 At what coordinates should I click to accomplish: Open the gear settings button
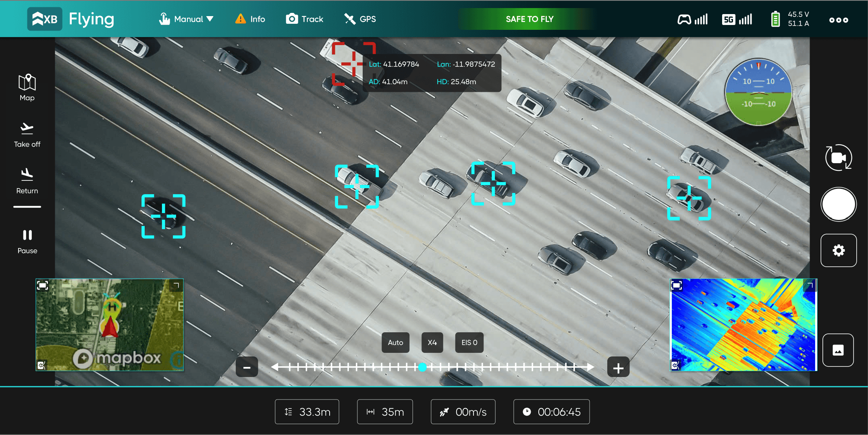[838, 250]
